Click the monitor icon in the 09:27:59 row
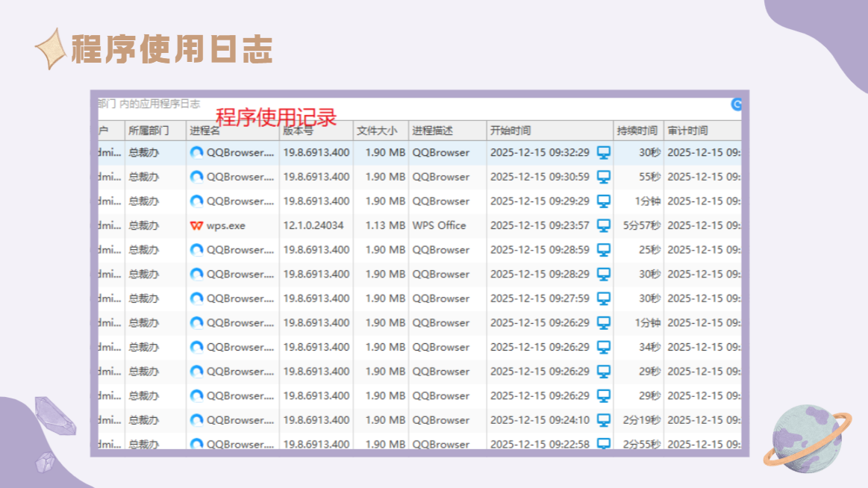This screenshot has height=488, width=868. pyautogui.click(x=603, y=298)
